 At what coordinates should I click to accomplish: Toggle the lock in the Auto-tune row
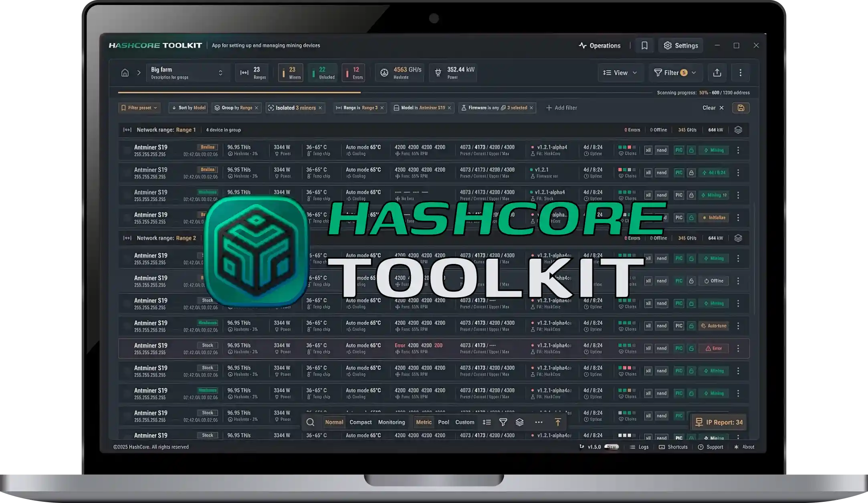point(691,326)
